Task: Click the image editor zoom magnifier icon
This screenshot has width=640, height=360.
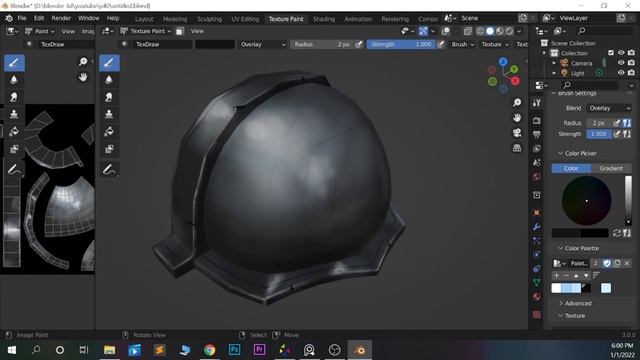Action: tap(83, 62)
